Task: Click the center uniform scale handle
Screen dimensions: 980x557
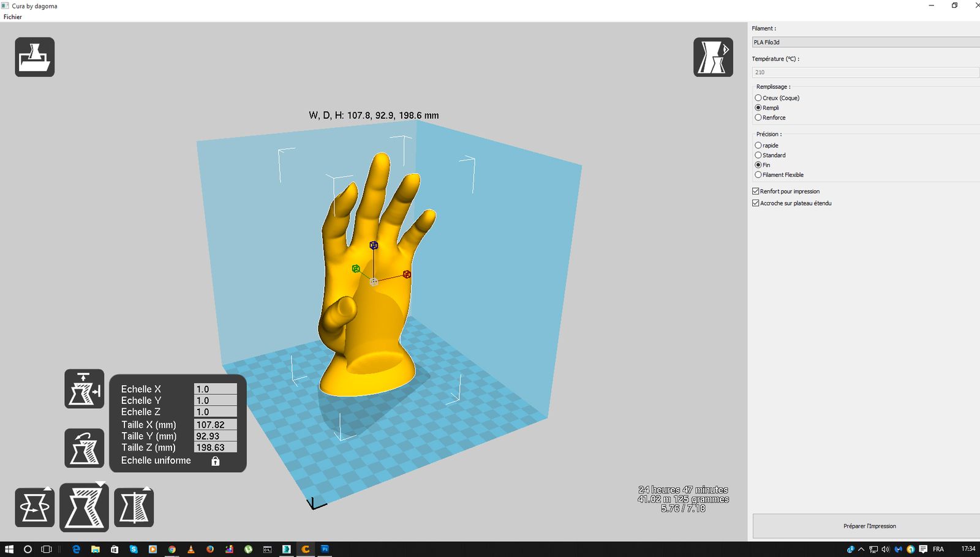Action: tap(374, 282)
